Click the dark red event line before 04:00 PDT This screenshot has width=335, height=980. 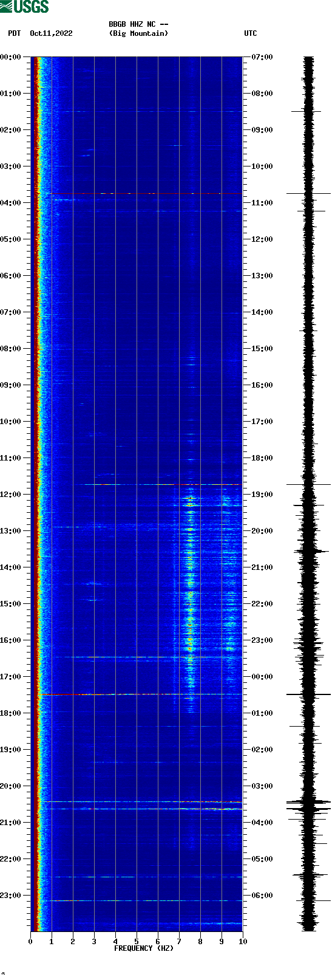point(146,193)
